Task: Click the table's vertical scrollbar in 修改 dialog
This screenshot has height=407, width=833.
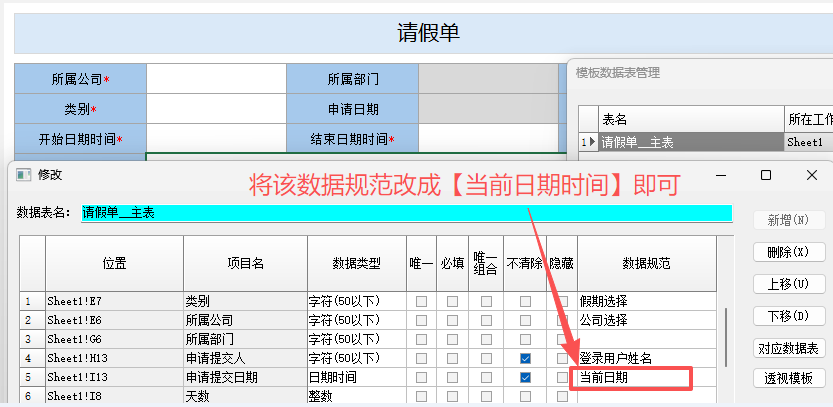Action: [x=726, y=337]
